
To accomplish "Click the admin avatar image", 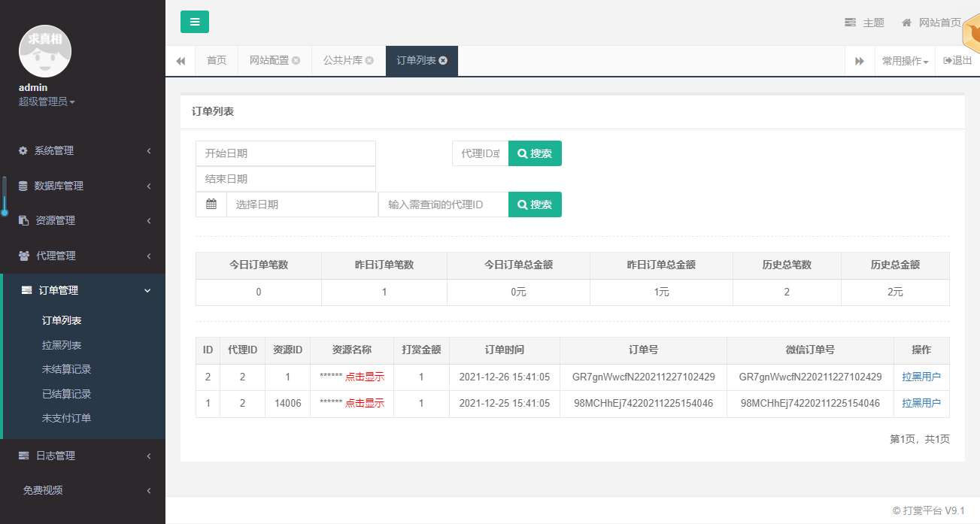I will [x=45, y=49].
